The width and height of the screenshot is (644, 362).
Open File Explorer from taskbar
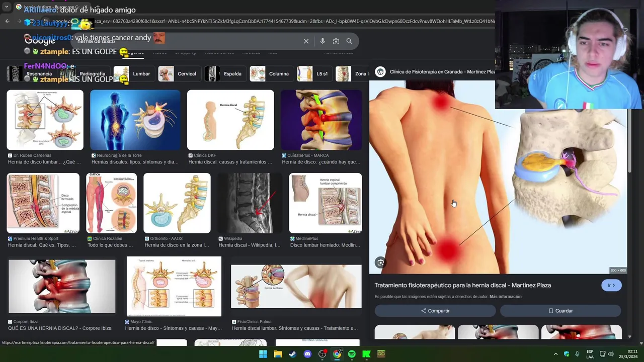click(x=278, y=354)
